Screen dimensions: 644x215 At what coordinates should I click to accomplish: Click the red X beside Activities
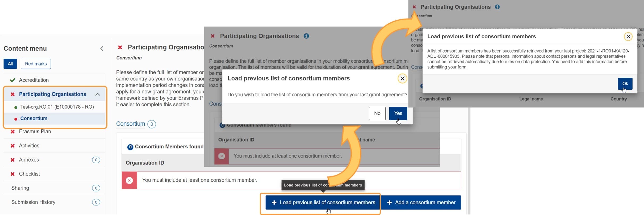pyautogui.click(x=12, y=146)
